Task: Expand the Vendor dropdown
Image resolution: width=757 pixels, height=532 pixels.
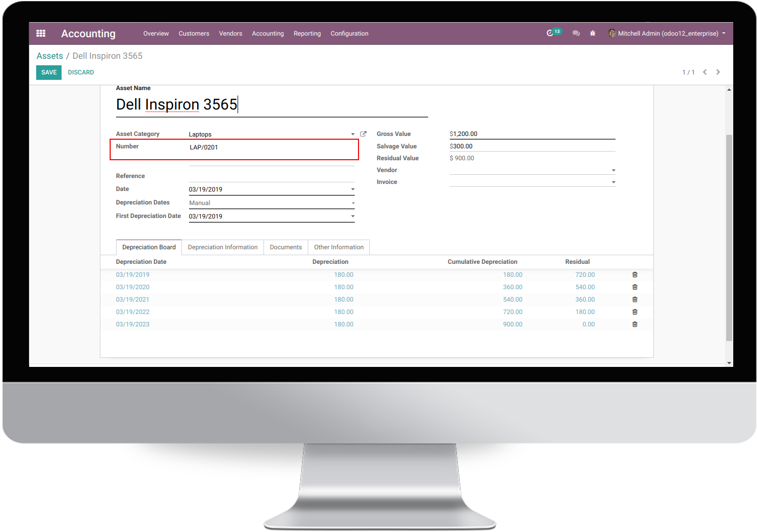Action: coord(613,170)
